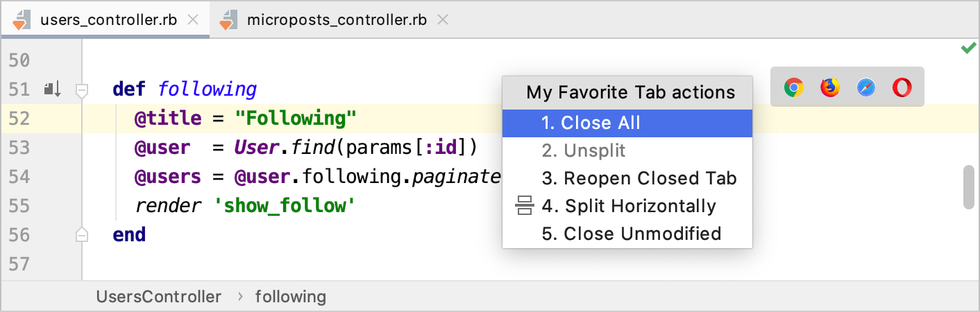Screen dimensions: 980x312
Task: Open in Chrome browser icon
Action: point(793,87)
